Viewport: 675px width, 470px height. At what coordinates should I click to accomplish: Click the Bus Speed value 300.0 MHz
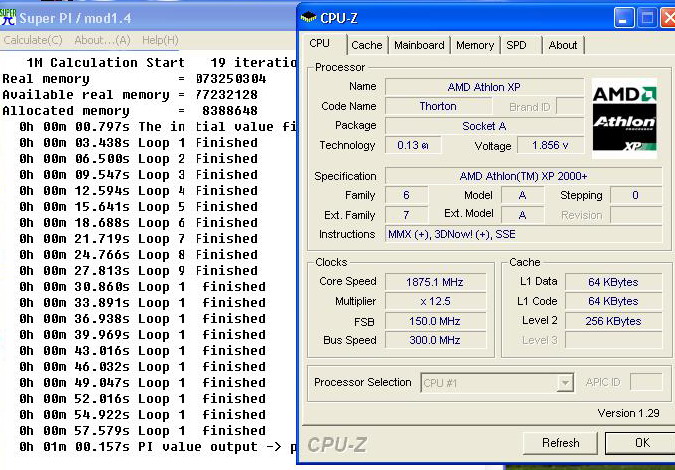435,340
